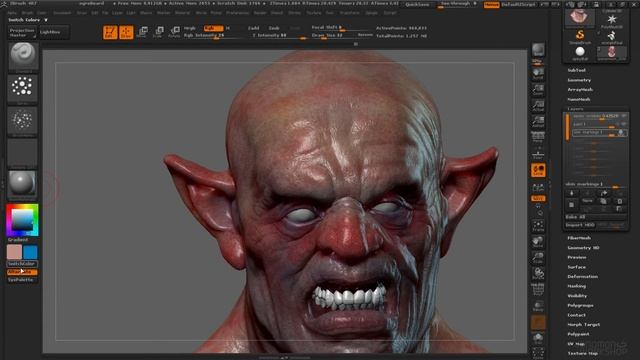This screenshot has height=360, width=640.
Task: Toggle the orange Alternate color button
Action: coord(22,272)
